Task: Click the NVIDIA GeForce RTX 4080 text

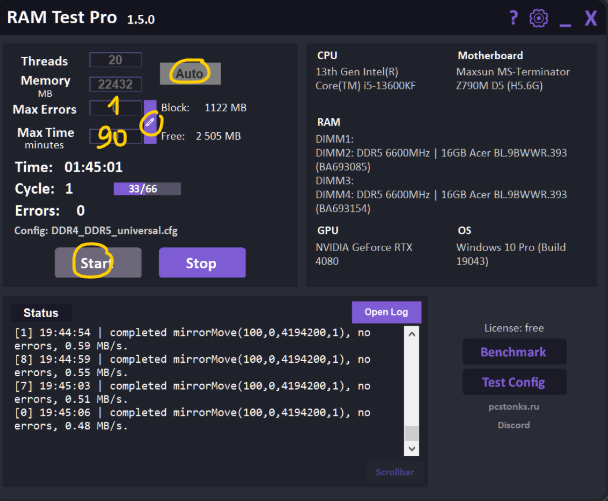Action: coord(364,254)
